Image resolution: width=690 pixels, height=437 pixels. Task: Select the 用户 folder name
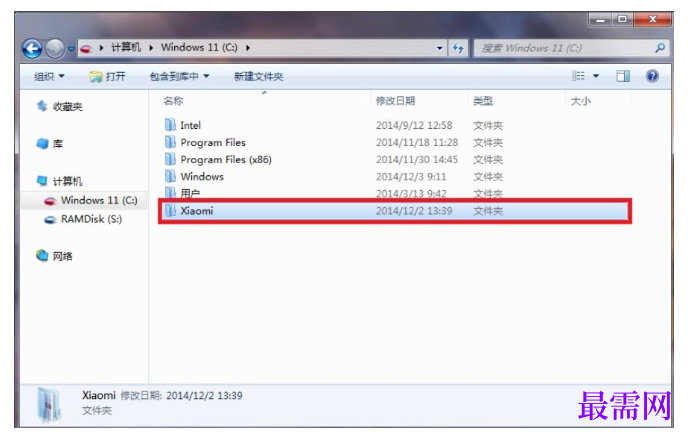[x=190, y=193]
